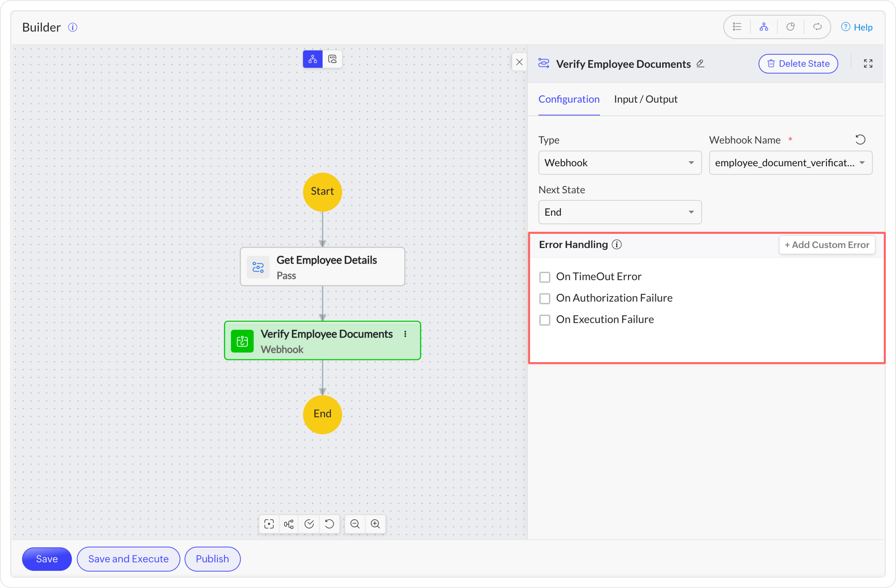This screenshot has width=896, height=588.
Task: Click the zoom out canvas icon
Action: [355, 524]
